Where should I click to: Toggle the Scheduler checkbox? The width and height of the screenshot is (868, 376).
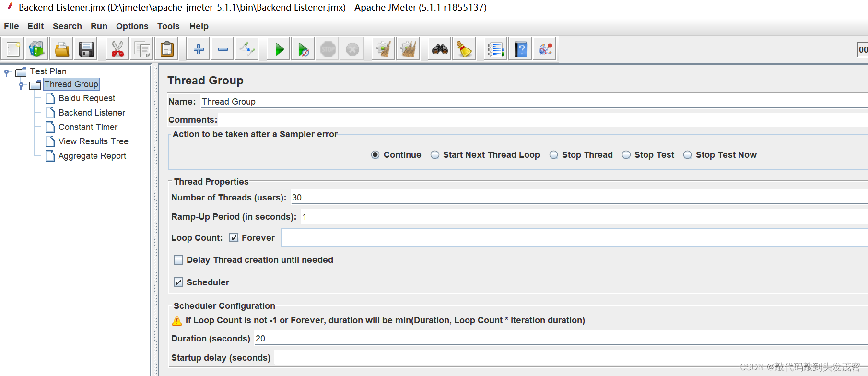pos(178,282)
